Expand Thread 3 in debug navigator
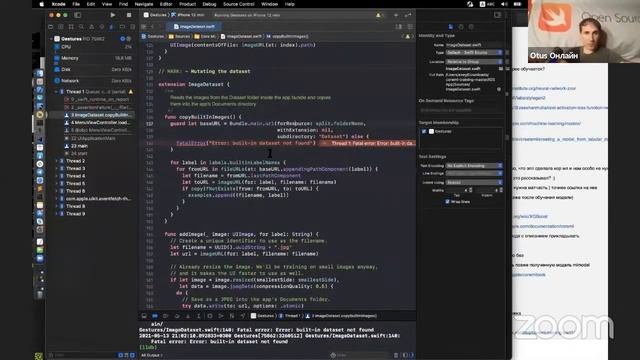 [x=56, y=169]
